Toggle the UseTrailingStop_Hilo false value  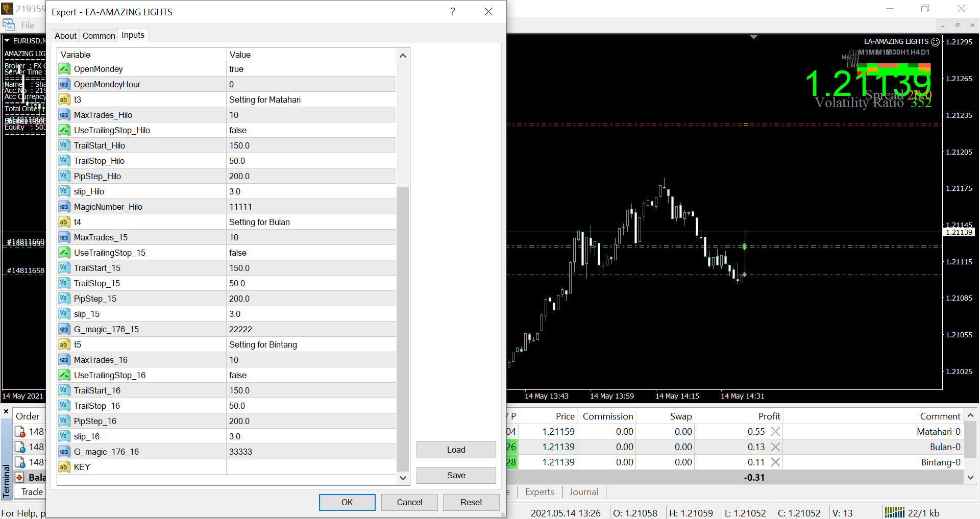[310, 130]
